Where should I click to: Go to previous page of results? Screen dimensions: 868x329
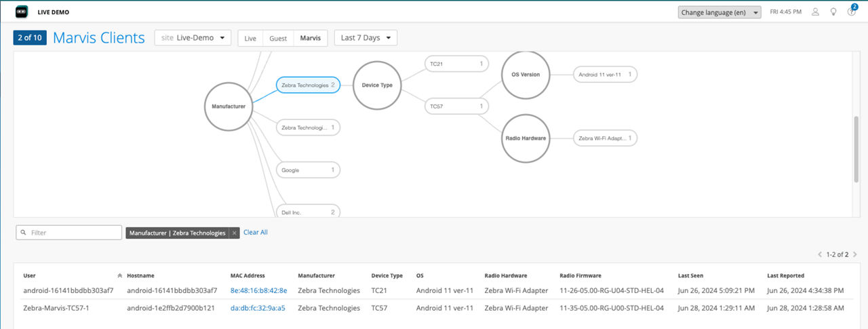[x=819, y=254]
